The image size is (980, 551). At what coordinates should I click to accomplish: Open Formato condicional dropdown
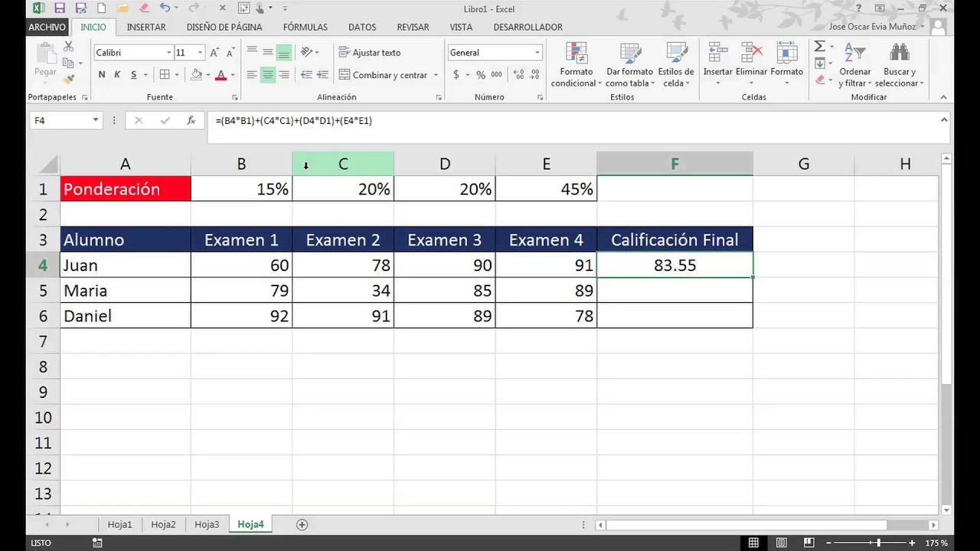click(576, 65)
